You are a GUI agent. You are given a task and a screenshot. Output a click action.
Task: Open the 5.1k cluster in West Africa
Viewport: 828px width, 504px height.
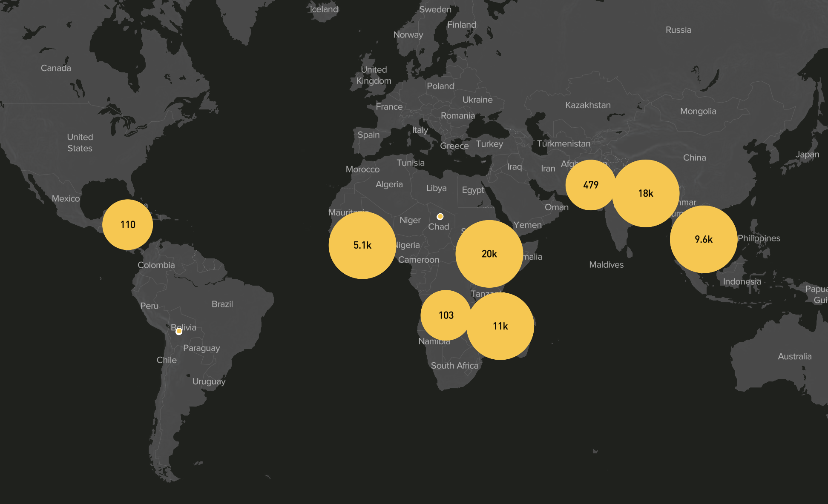tap(362, 245)
